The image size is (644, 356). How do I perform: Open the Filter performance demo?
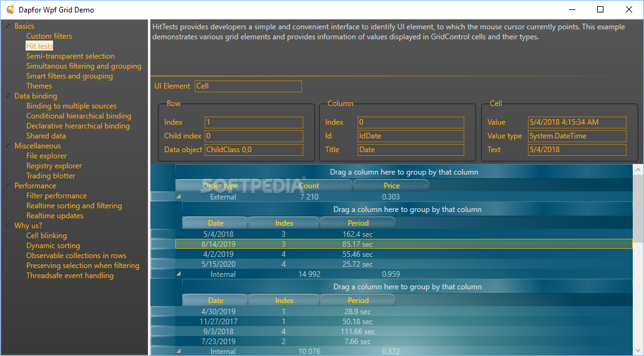57,196
